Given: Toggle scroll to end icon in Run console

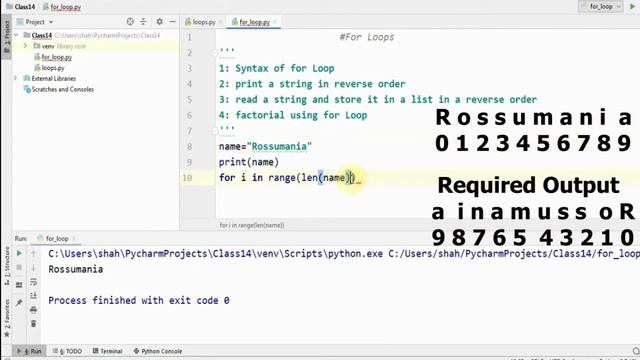Looking at the screenshot, I should point(33,296).
